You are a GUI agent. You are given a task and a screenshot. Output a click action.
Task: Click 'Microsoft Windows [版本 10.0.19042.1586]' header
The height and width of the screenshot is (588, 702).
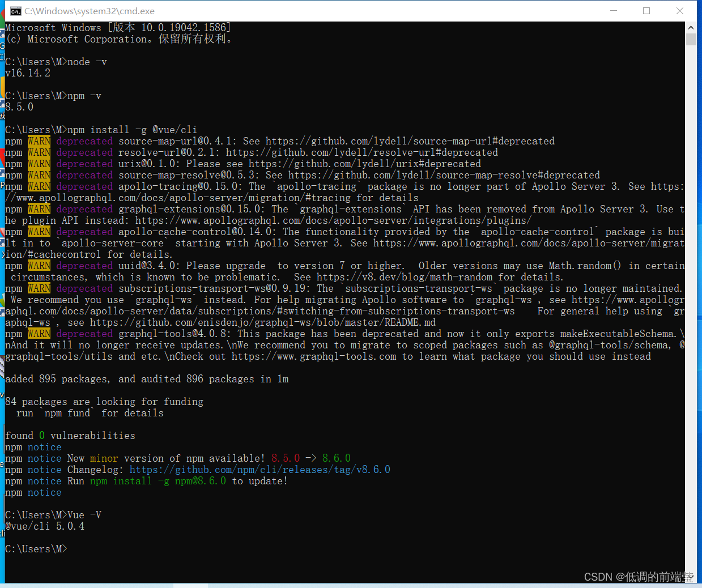pos(118,28)
